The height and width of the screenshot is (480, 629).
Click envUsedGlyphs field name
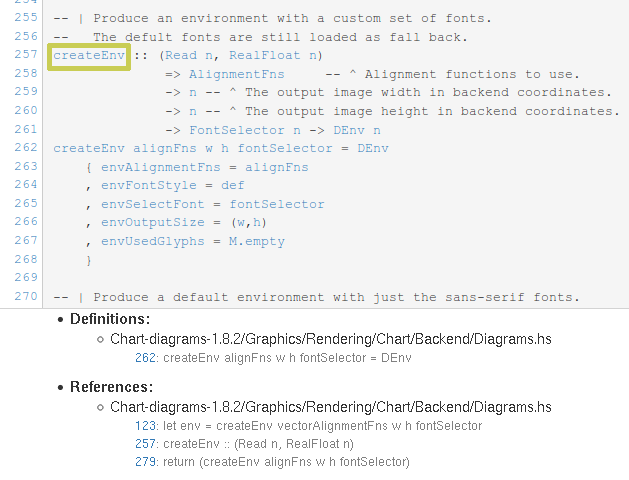[x=152, y=241]
